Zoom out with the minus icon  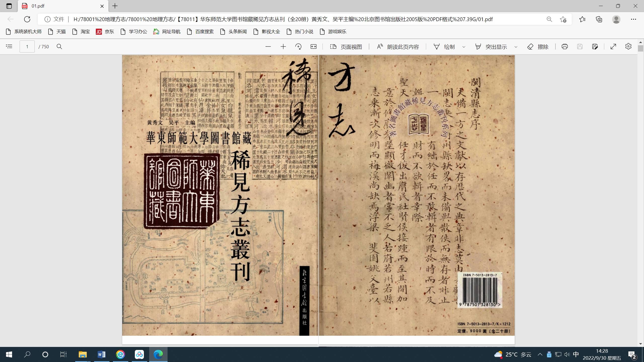click(x=268, y=47)
